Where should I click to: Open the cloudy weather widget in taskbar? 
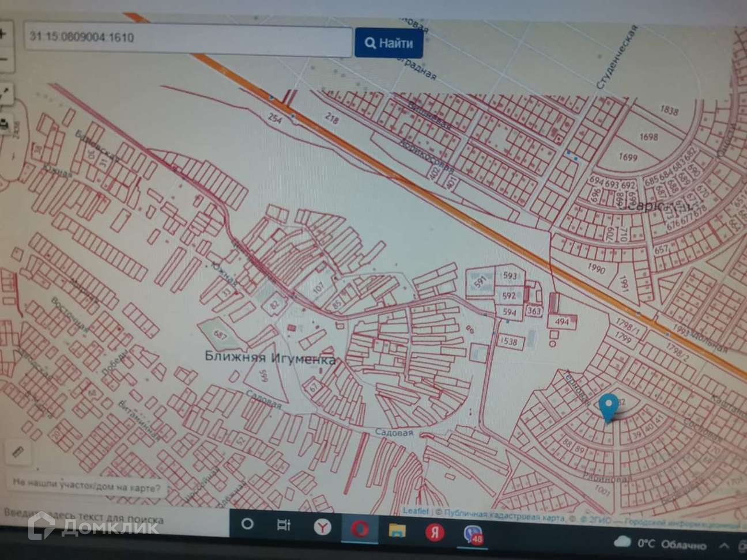tap(660, 543)
